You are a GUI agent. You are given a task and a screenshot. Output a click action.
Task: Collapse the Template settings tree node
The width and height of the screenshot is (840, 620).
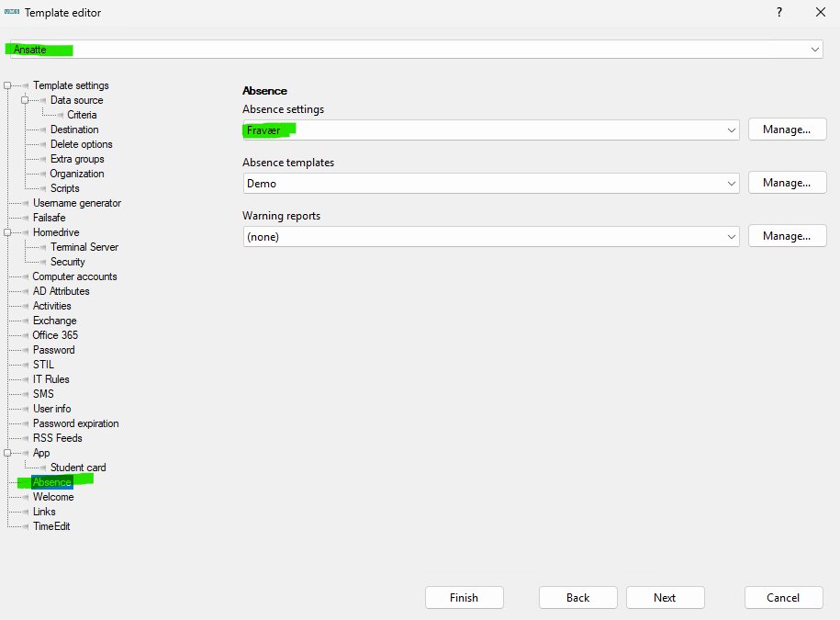[7, 85]
